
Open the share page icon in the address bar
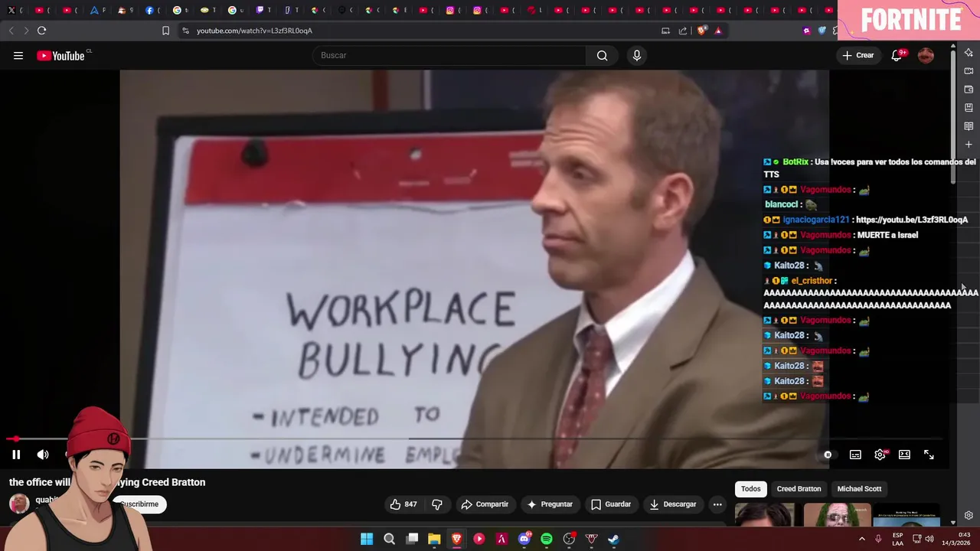[x=683, y=31]
